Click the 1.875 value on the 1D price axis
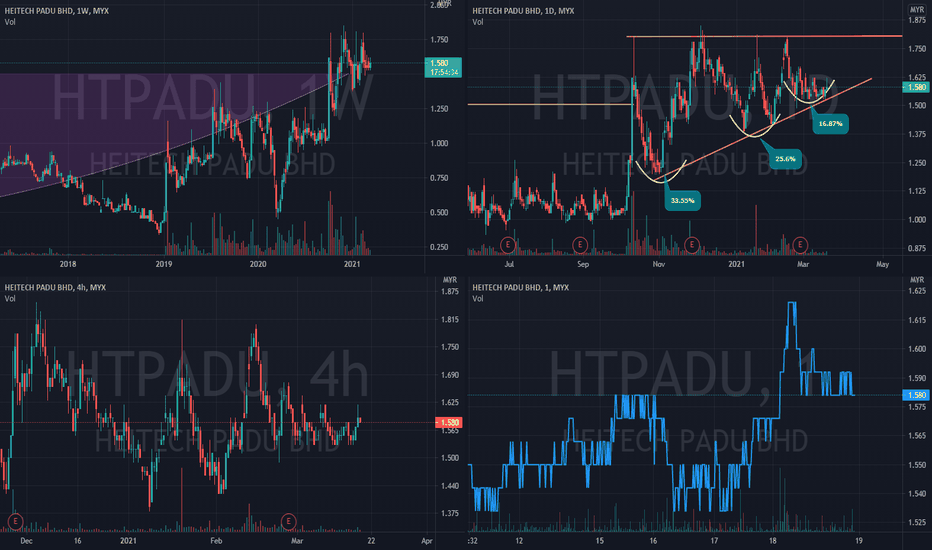Viewport: 932px width, 550px height. tap(917, 20)
